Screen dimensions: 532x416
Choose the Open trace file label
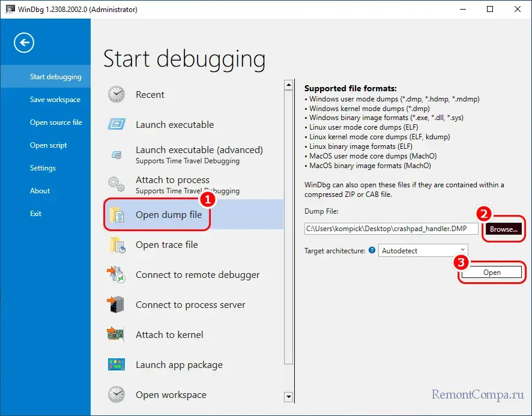click(x=166, y=245)
